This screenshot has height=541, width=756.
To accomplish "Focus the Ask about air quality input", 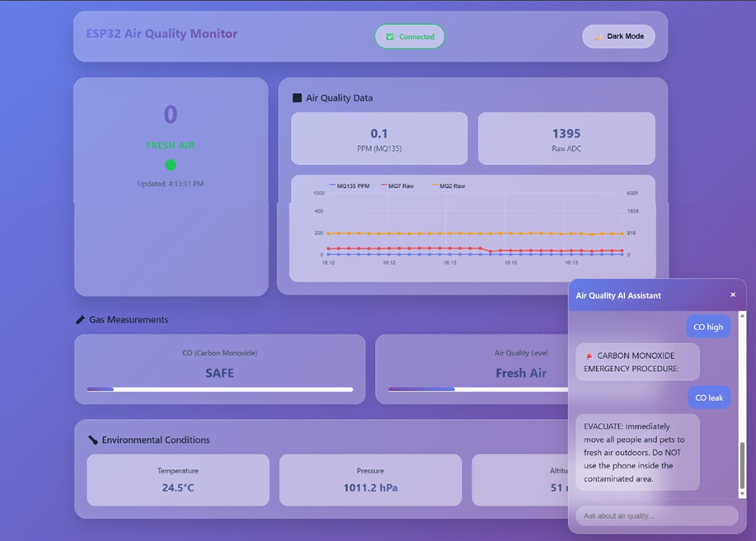I will click(656, 516).
